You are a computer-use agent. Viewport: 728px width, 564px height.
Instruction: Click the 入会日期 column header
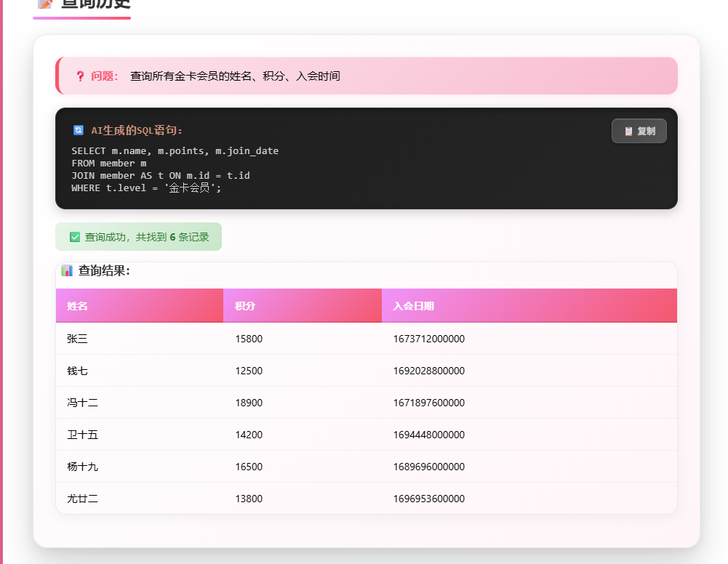(529, 306)
